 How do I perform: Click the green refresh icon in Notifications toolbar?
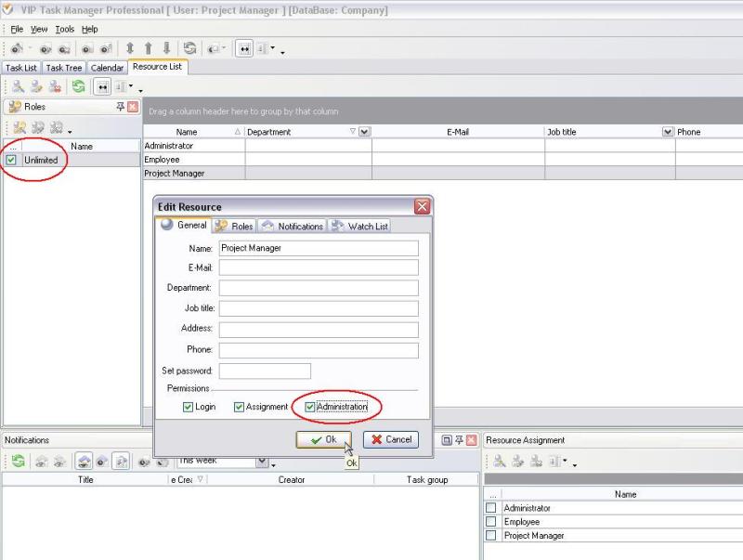tap(18, 461)
